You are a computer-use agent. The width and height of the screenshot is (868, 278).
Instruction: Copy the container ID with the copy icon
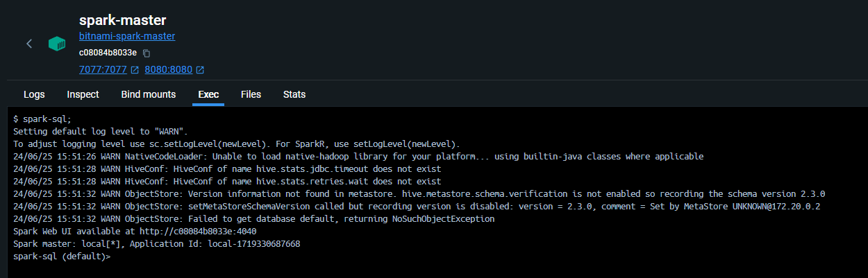[147, 53]
